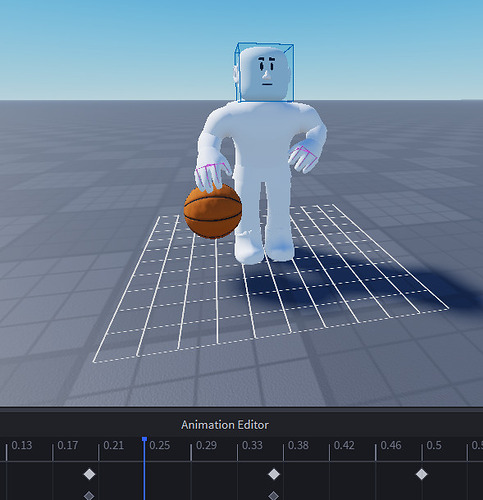Select the basketball in the viewport
Image resolution: width=483 pixels, height=500 pixels.
[x=213, y=211]
